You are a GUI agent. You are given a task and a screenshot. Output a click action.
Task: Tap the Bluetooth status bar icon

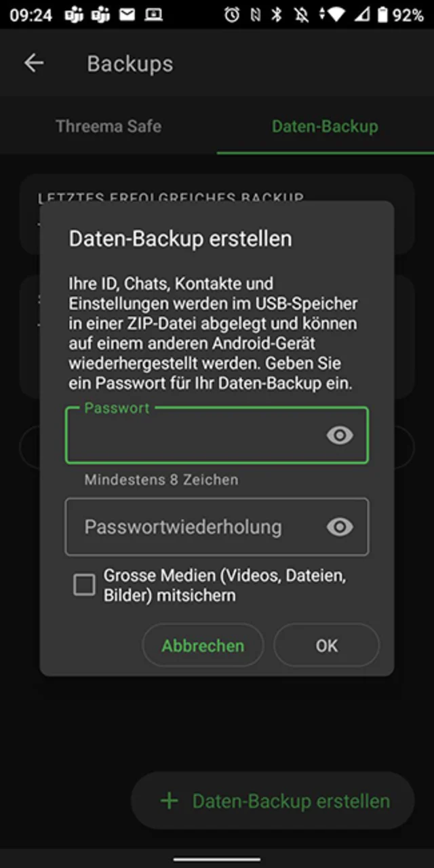276,15
